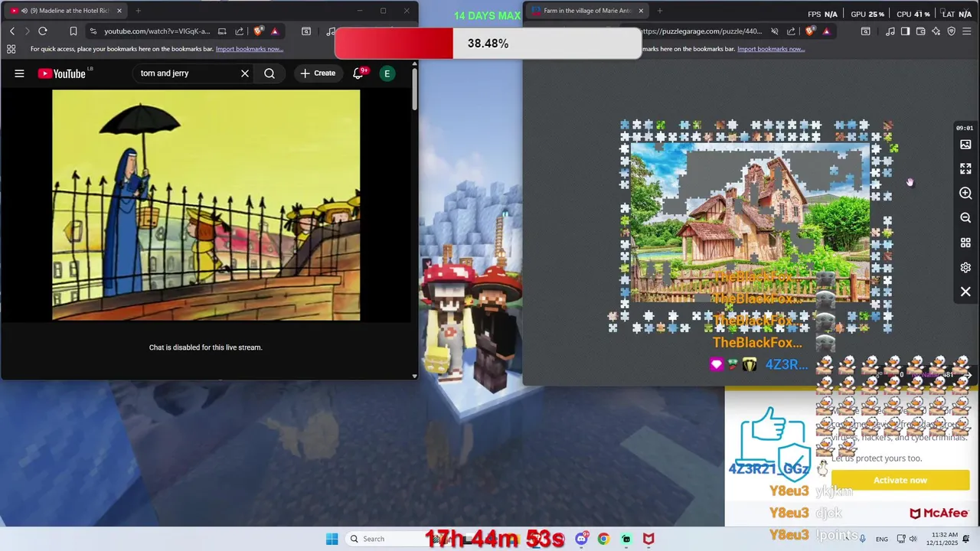Share the YouTube page link
The image size is (980, 551).
tap(240, 31)
